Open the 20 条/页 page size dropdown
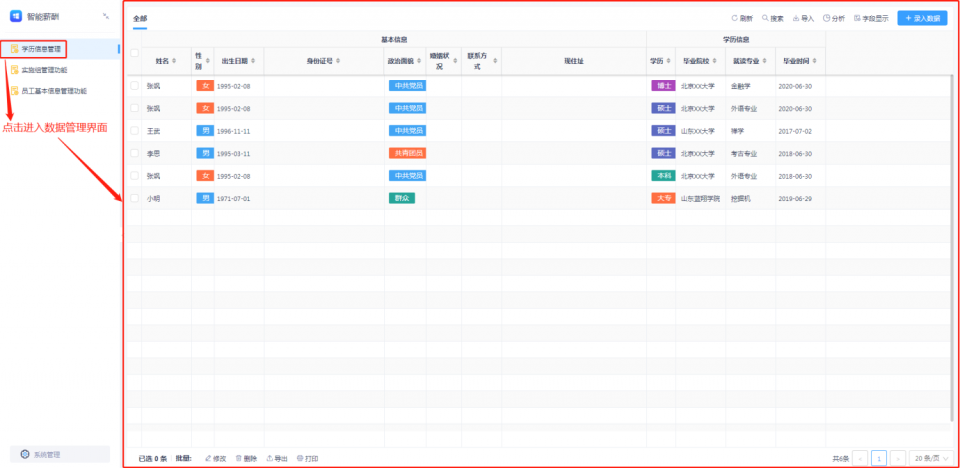This screenshot has height=468, width=960. (928, 458)
